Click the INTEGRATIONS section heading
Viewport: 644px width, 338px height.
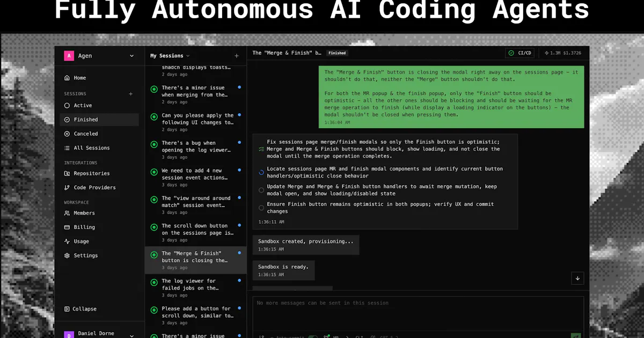tap(80, 163)
